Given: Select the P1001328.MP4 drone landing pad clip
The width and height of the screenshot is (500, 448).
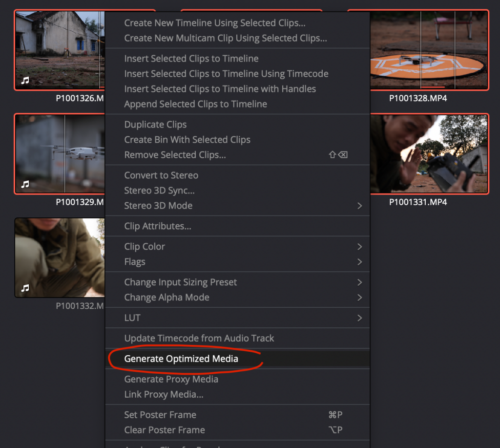Looking at the screenshot, I should click(429, 50).
